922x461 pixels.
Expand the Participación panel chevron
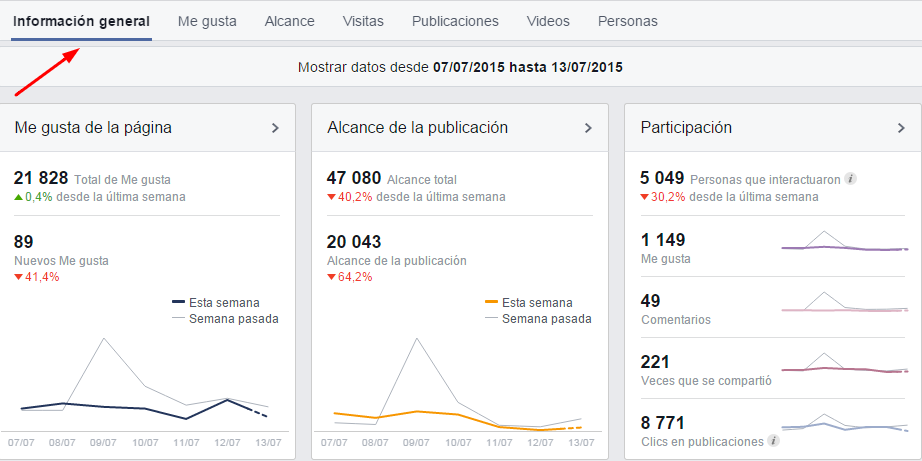(x=901, y=128)
